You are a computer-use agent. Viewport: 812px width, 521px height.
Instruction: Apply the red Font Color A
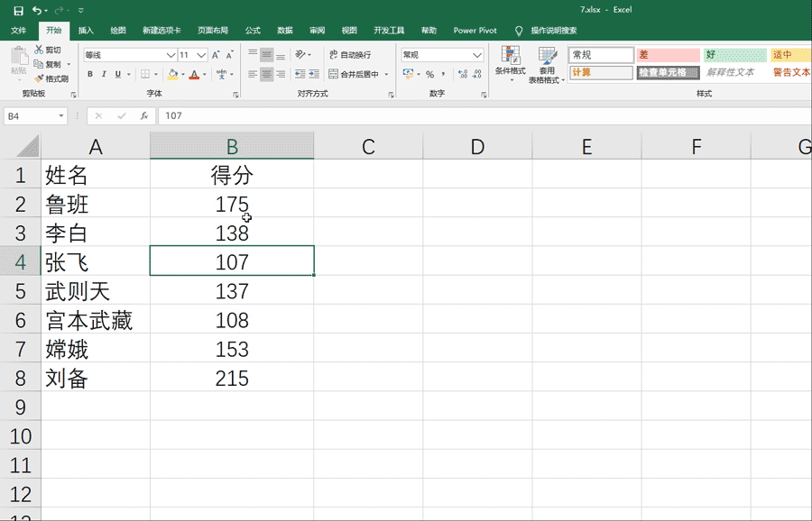[194, 74]
